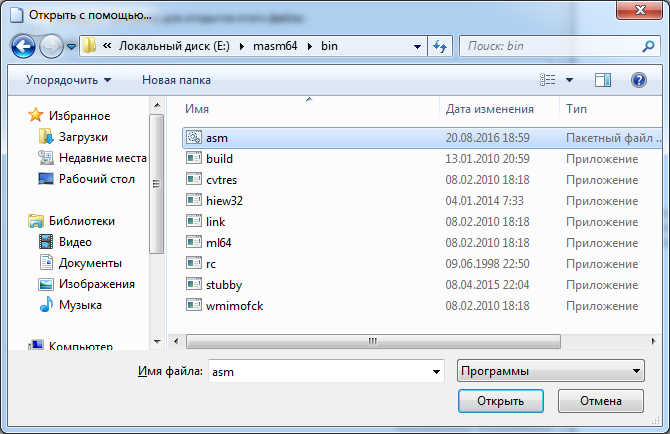Select the wmimofck application file
The image size is (670, 434).
click(x=234, y=305)
